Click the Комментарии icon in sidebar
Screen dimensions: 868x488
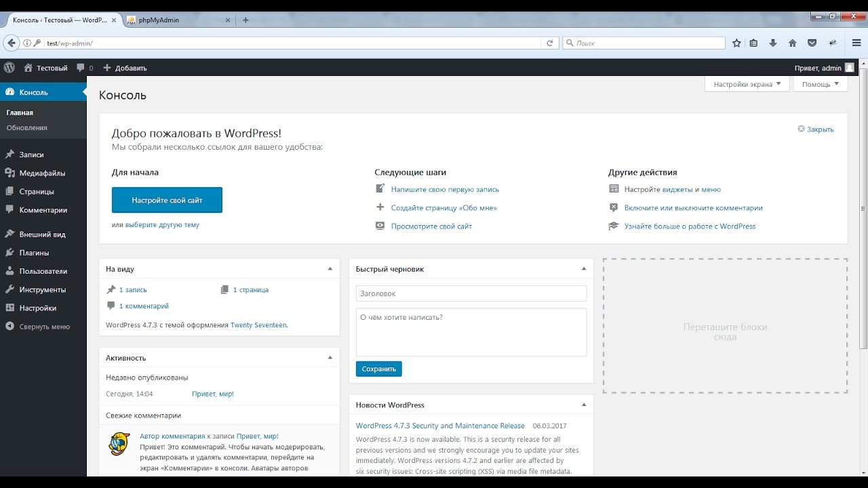coord(9,210)
